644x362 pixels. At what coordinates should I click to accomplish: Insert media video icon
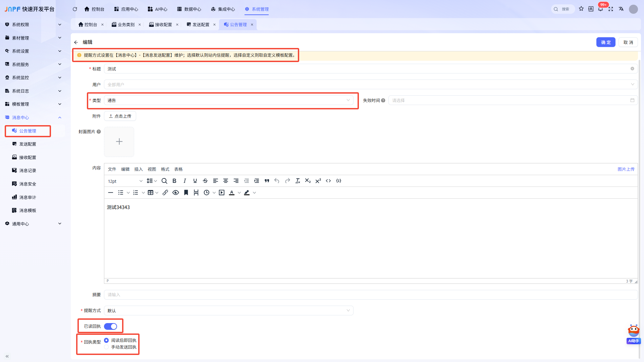(x=222, y=193)
